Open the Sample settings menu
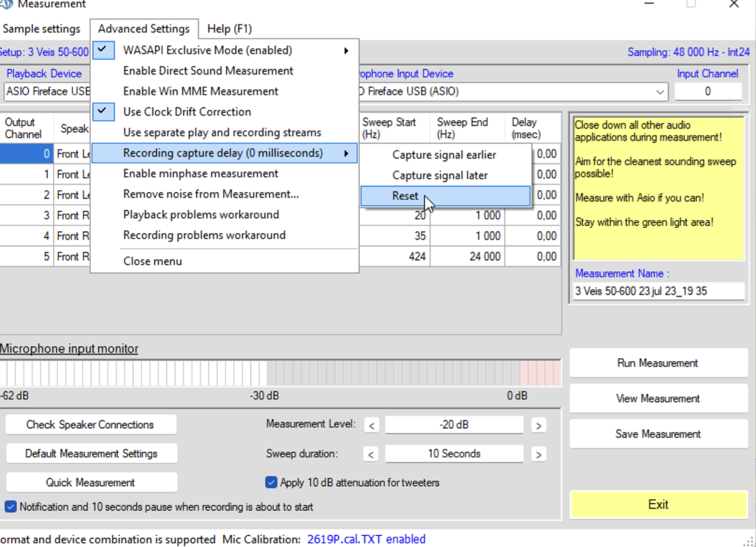The image size is (756, 547). coord(41,29)
